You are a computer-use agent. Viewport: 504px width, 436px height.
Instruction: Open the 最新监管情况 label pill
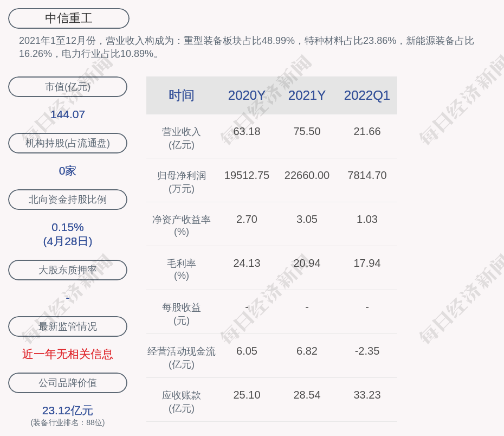pos(68,326)
